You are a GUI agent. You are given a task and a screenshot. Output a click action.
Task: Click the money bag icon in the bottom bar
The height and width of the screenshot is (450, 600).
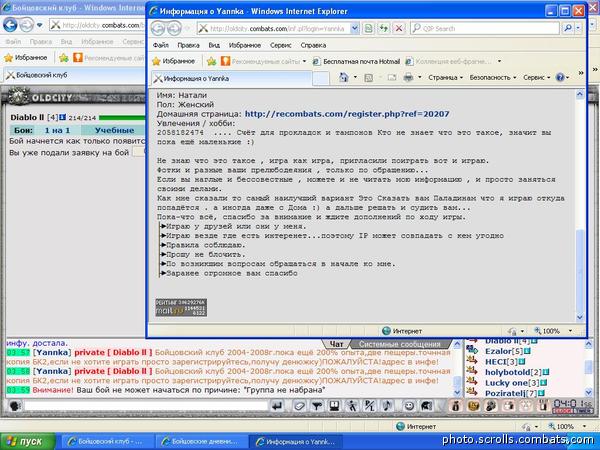[456, 406]
